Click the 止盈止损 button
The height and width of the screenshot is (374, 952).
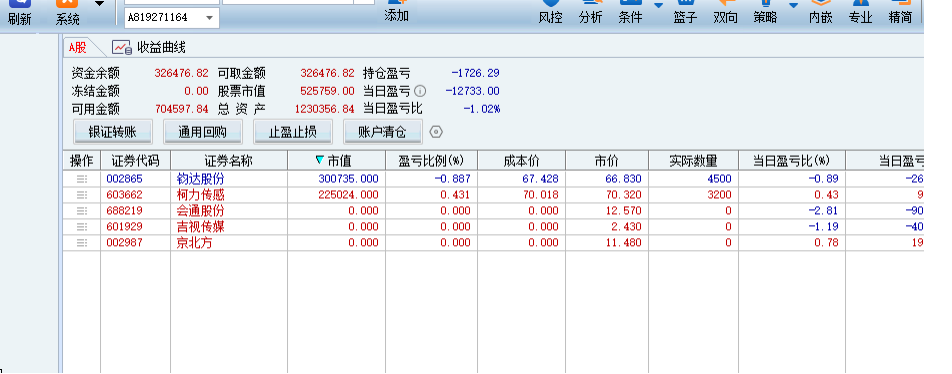coord(293,132)
